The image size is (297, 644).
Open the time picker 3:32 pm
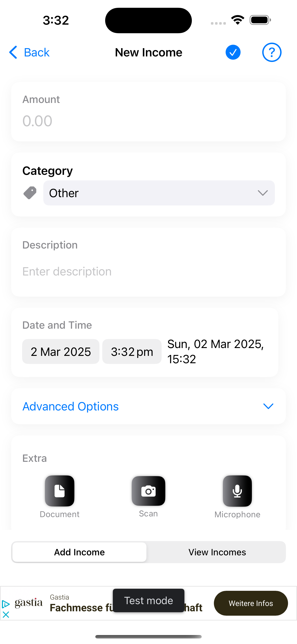click(132, 351)
